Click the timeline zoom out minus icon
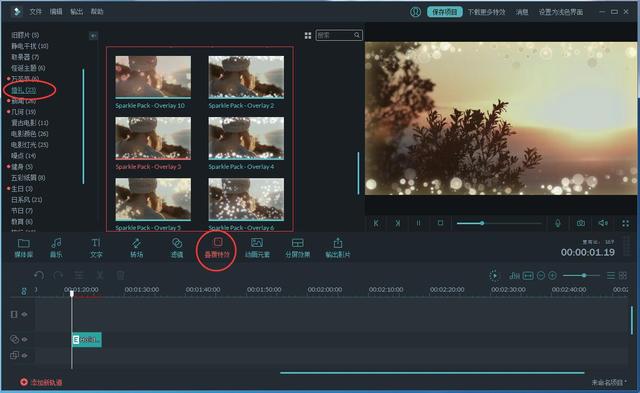This screenshot has width=640, height=393. point(541,276)
